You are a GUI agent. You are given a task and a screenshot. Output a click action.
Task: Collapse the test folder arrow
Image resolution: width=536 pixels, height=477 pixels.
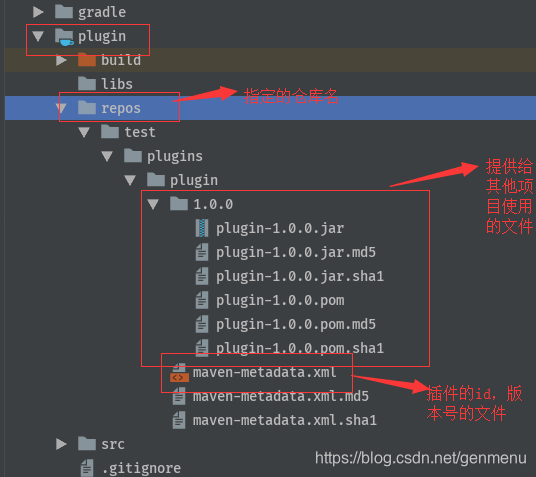(x=84, y=132)
